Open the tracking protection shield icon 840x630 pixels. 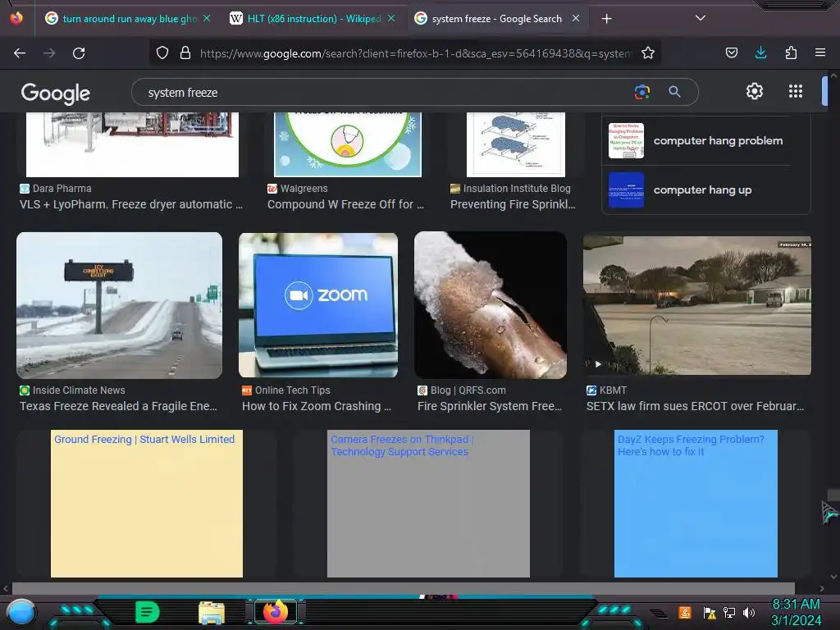162,52
